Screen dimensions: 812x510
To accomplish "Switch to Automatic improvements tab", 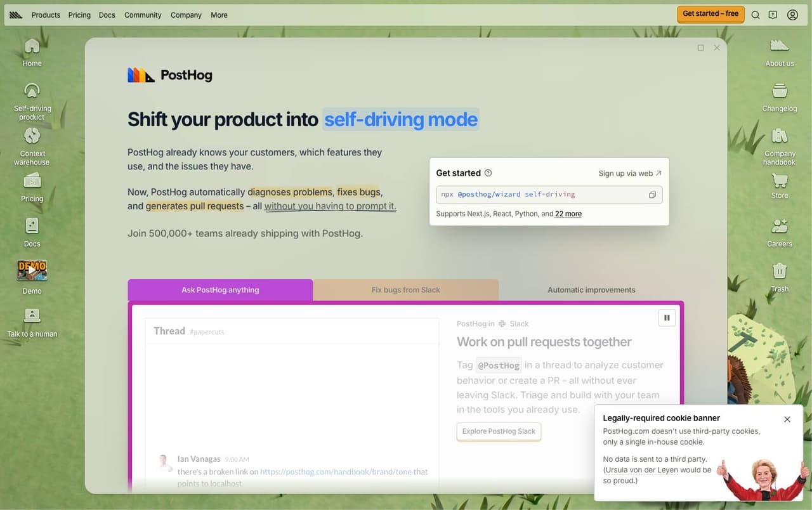I will (591, 290).
